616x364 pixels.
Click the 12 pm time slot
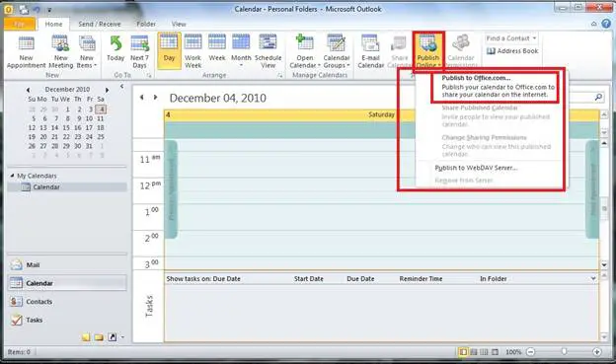(x=381, y=190)
